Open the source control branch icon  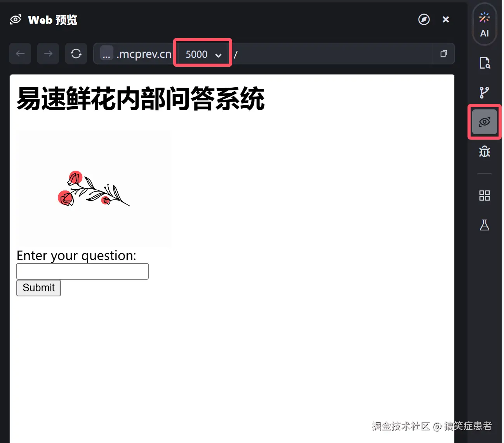coord(485,92)
